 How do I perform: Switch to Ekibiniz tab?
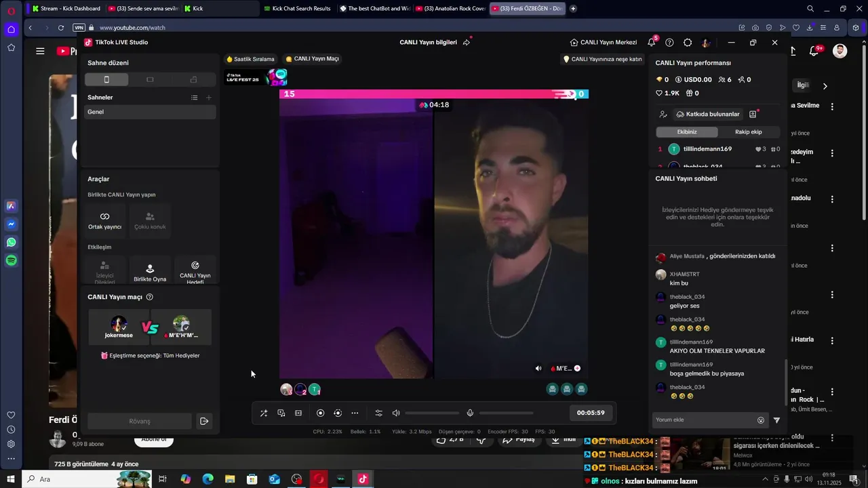(x=687, y=132)
